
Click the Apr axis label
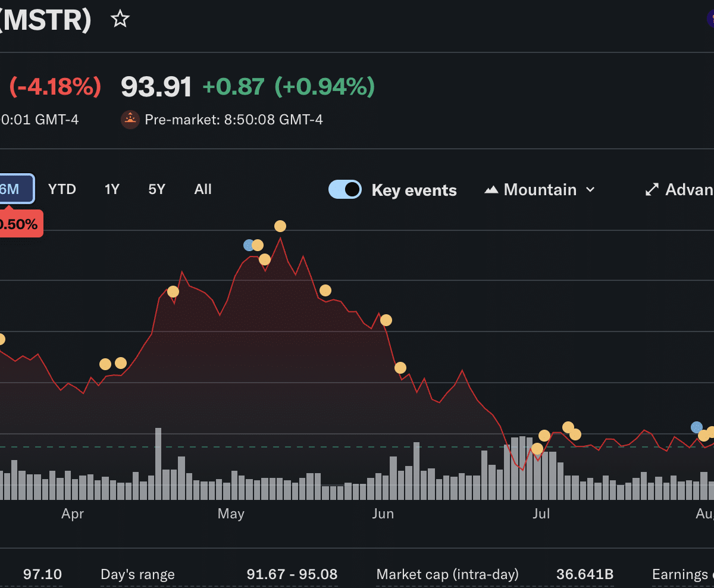(73, 514)
